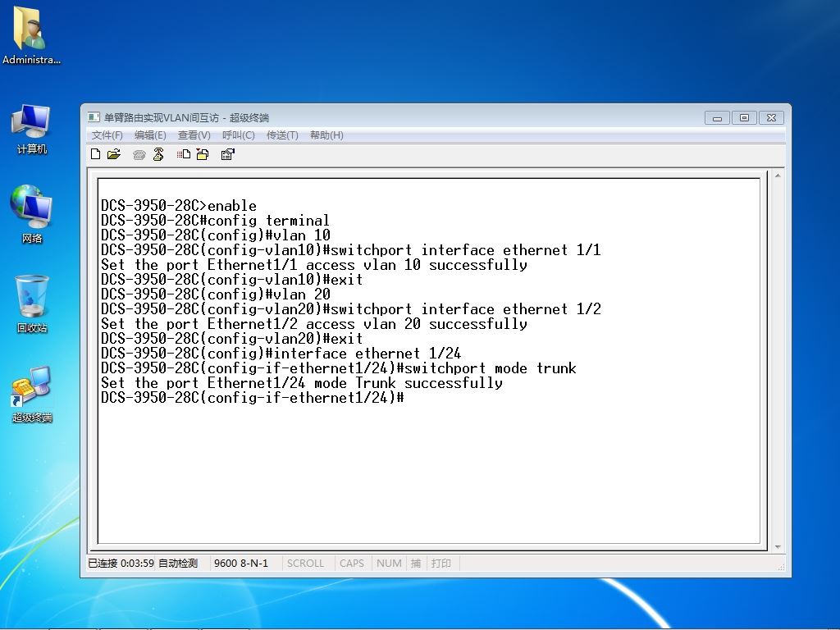
Task: Select the Administrator folder desktop icon
Action: point(31,35)
